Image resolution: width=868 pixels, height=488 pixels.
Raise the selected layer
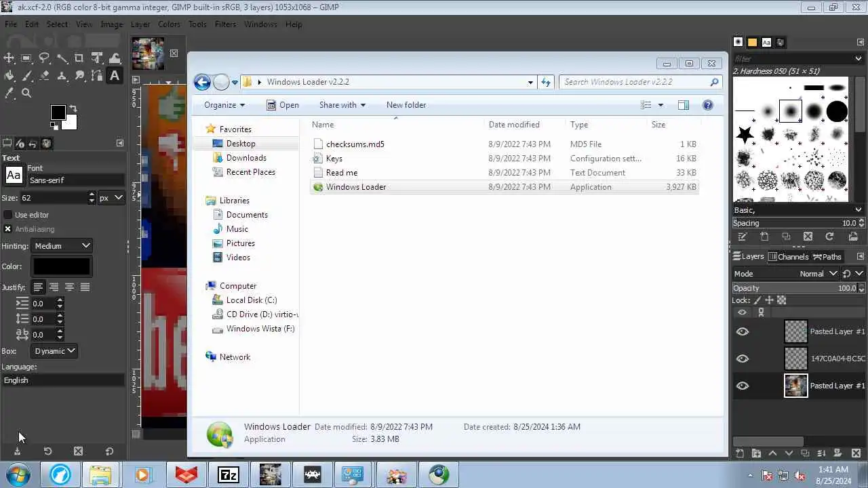(x=772, y=453)
